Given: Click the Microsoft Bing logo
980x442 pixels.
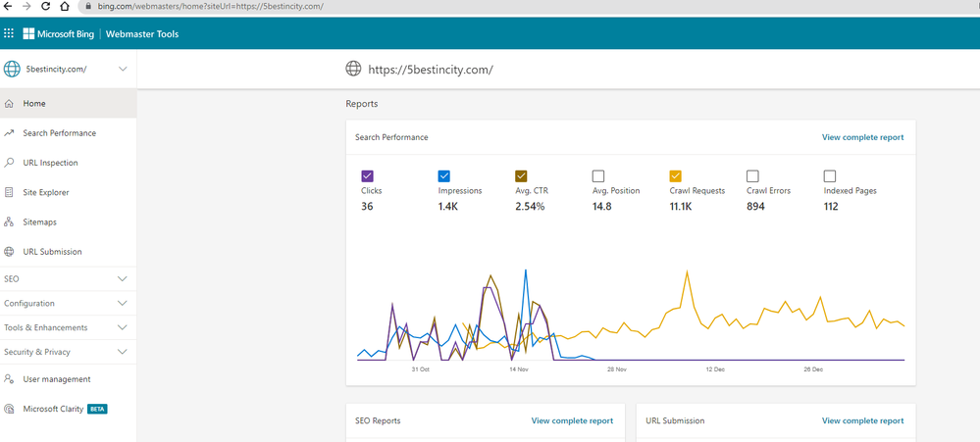Looking at the screenshot, I should [58, 33].
